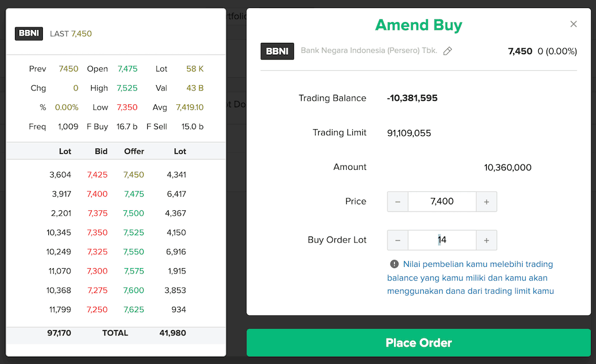The height and width of the screenshot is (364, 596).
Task: Click offer price 7,625 at the bottom
Action: [134, 309]
